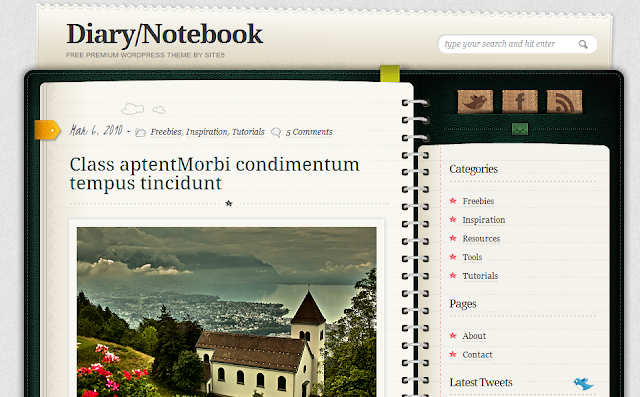Open the Twitter bird wooden icon
Screen dimensions: 640x397
(x=475, y=101)
